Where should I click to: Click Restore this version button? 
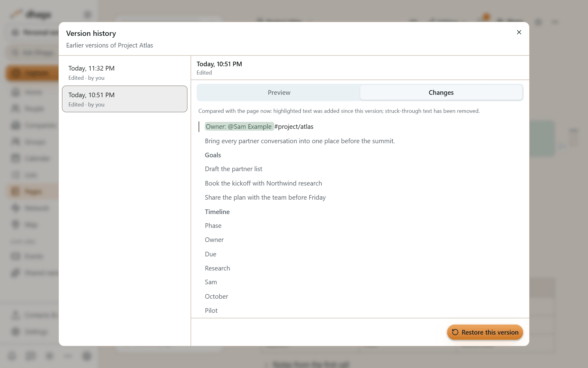(x=485, y=332)
